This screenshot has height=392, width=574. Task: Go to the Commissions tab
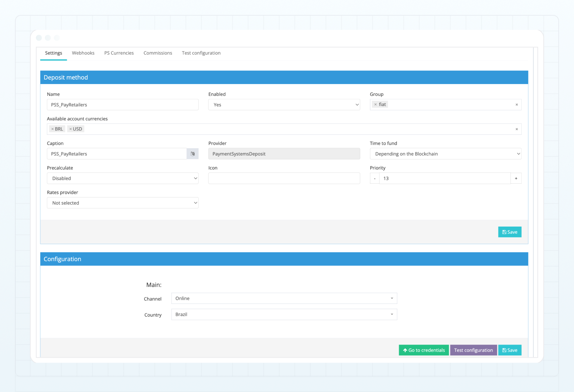[158, 53]
